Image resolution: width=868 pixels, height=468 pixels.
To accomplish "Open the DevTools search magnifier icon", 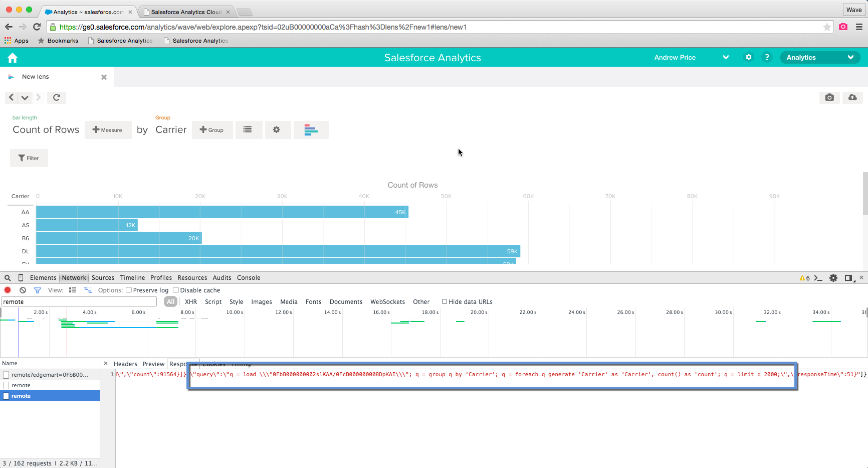I will (x=8, y=278).
